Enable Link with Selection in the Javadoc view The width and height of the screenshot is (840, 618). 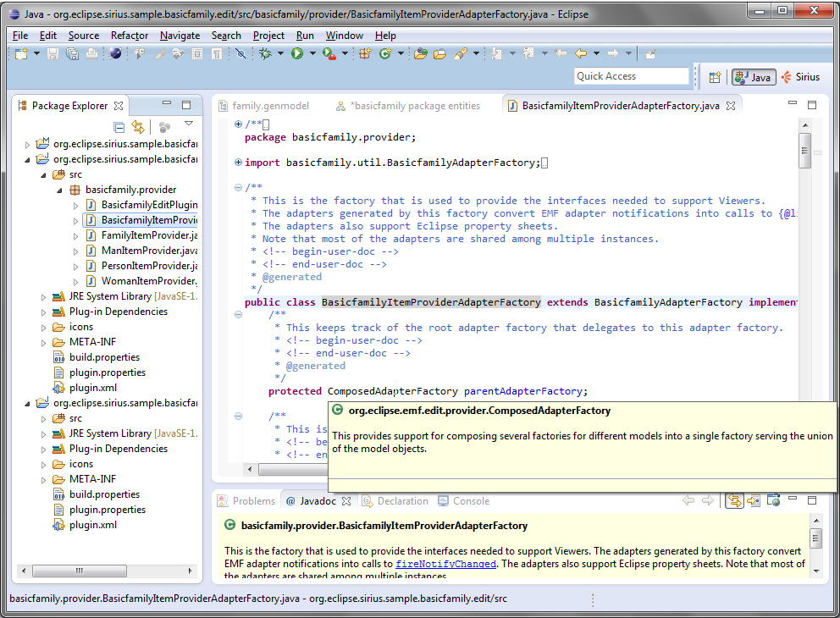[x=734, y=500]
